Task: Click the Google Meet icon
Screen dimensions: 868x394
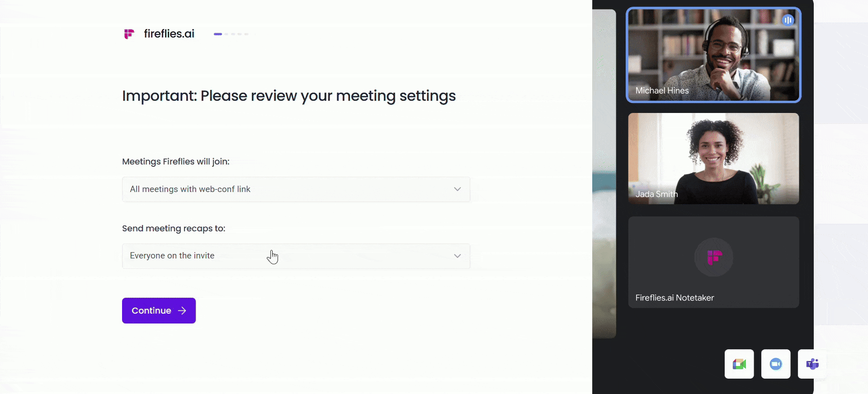Action: [x=739, y=364]
